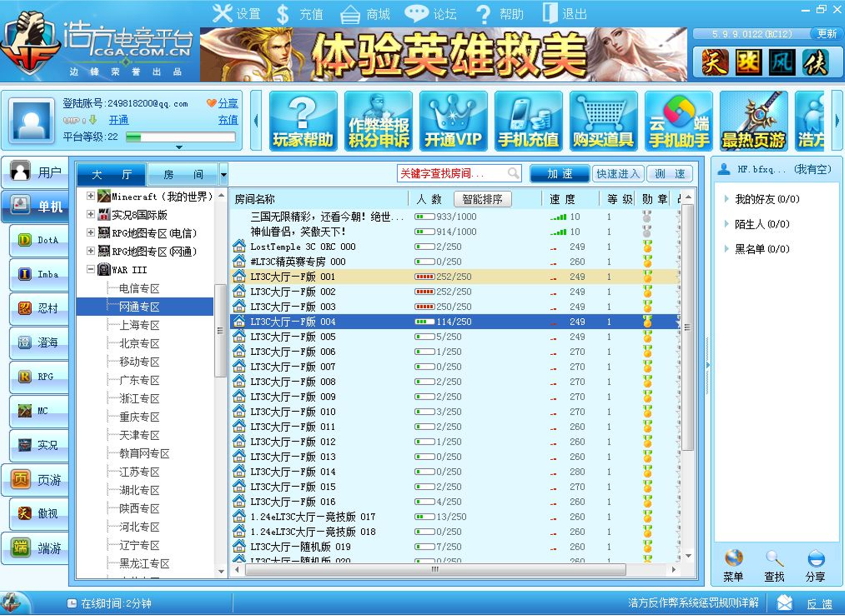This screenshot has width=845, height=616.
Task: Expand 我的好友 friends list
Action: pos(728,199)
